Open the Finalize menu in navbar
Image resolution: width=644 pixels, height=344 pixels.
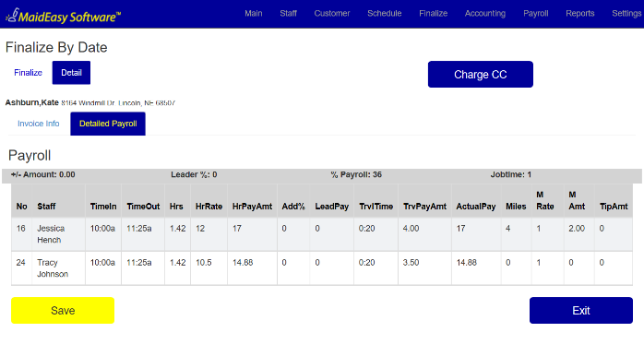pyautogui.click(x=434, y=13)
